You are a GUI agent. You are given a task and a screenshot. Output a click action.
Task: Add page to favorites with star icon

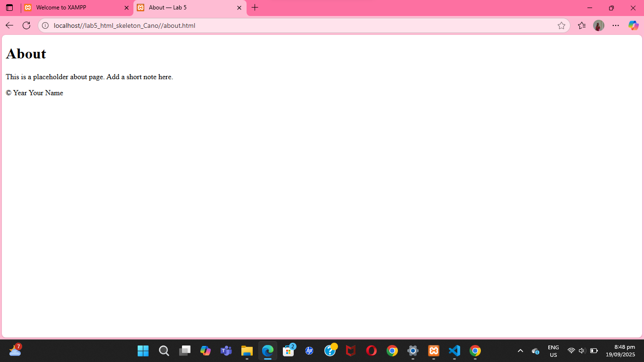[561, 25]
